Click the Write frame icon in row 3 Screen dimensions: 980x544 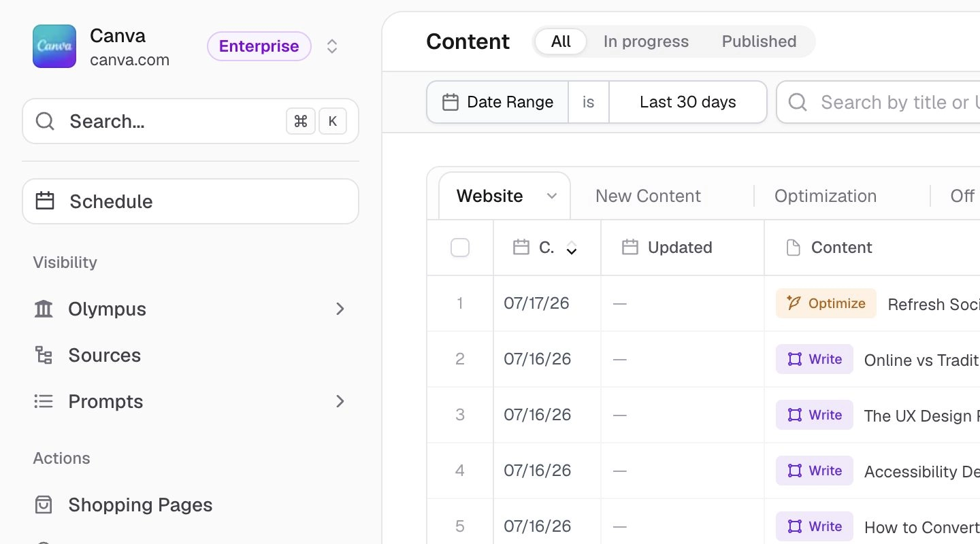(794, 415)
